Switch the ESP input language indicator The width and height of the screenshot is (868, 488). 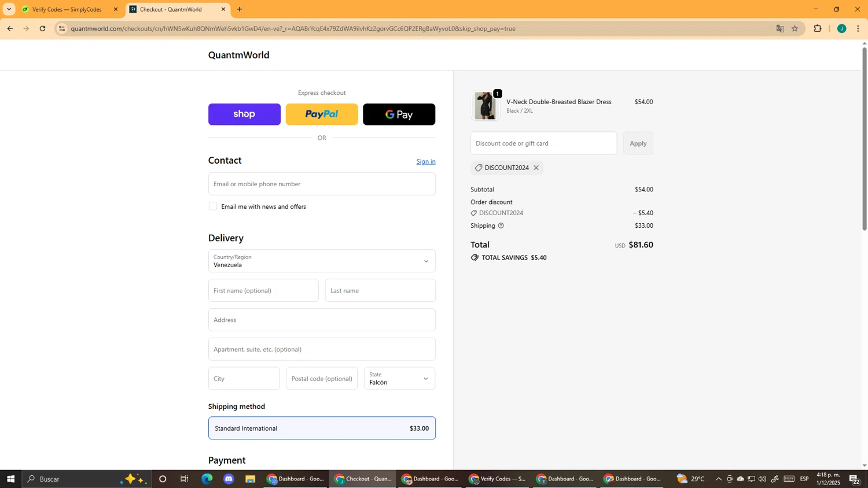coord(804,479)
